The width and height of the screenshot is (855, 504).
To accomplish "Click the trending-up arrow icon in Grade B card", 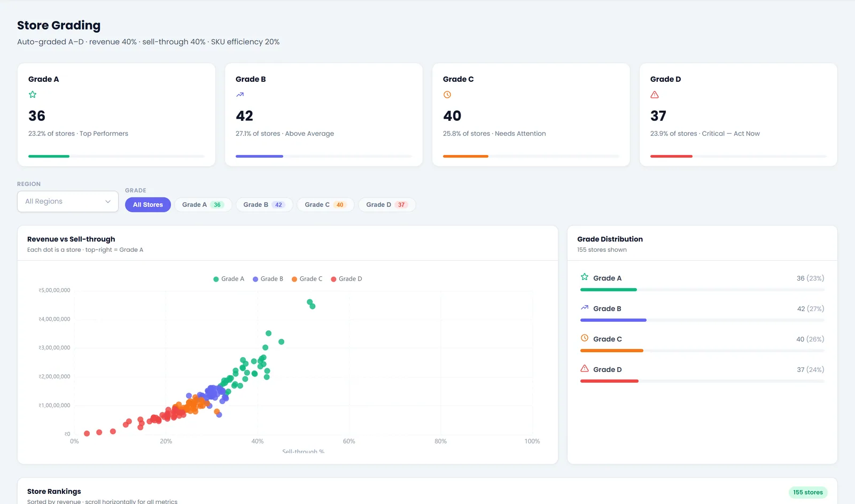I will point(240,95).
